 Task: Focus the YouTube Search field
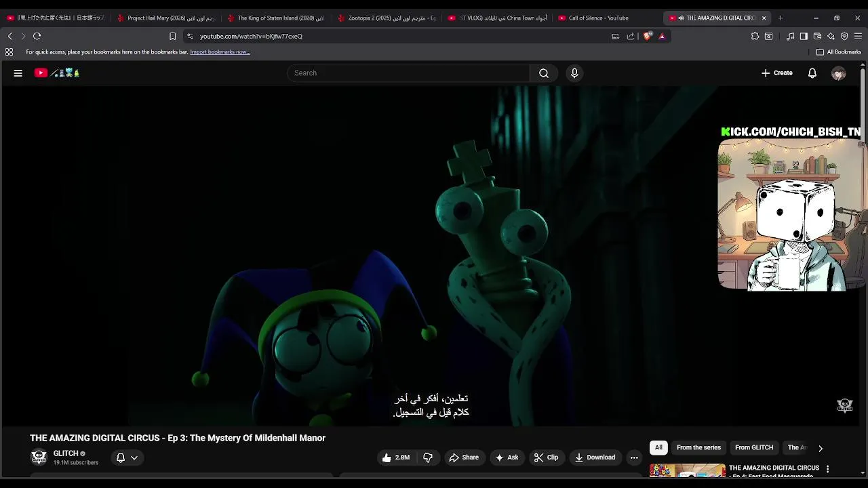pos(408,73)
